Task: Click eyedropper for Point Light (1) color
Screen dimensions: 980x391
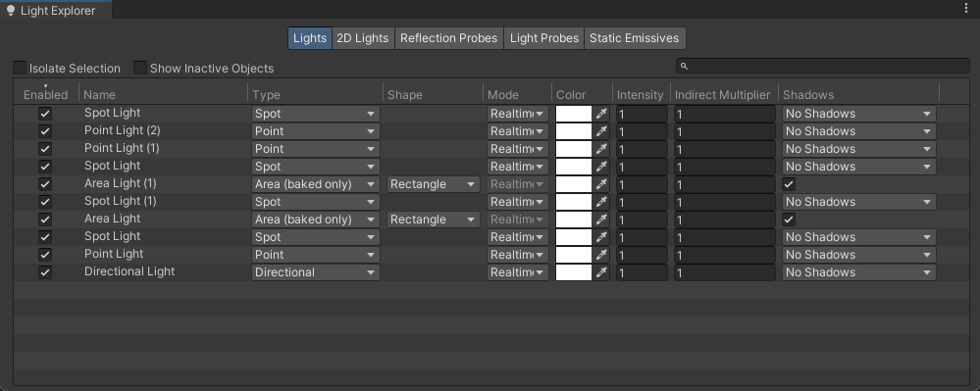Action: point(601,149)
